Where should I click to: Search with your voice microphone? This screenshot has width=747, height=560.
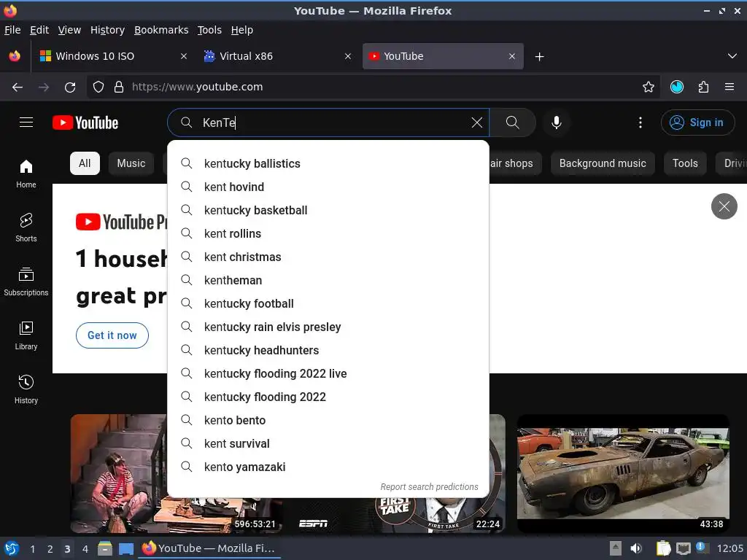556,122
